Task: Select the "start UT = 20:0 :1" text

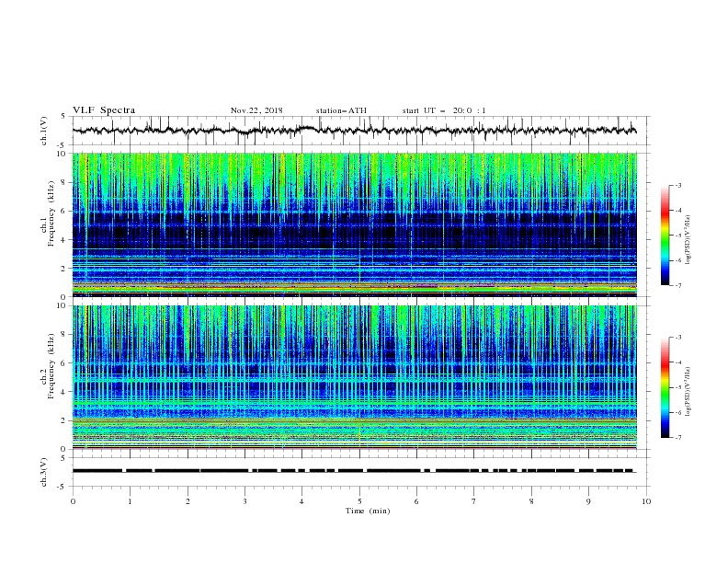Action: (x=444, y=110)
